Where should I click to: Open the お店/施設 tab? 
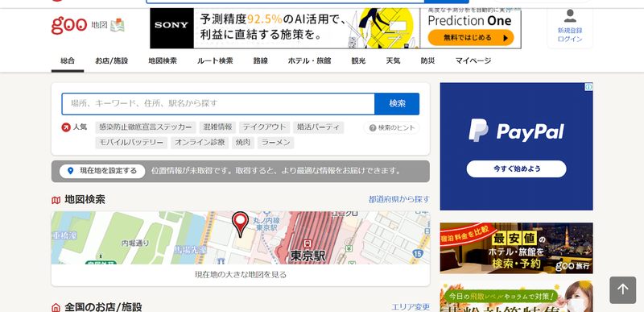click(112, 60)
